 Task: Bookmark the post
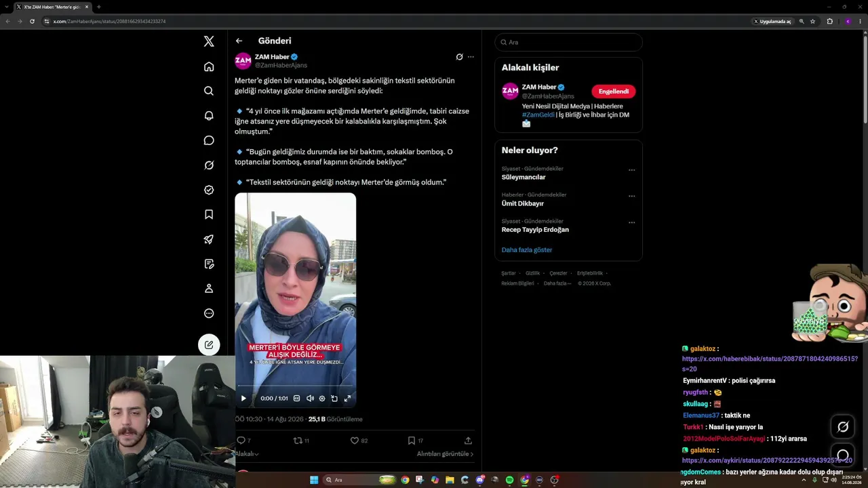point(411,441)
